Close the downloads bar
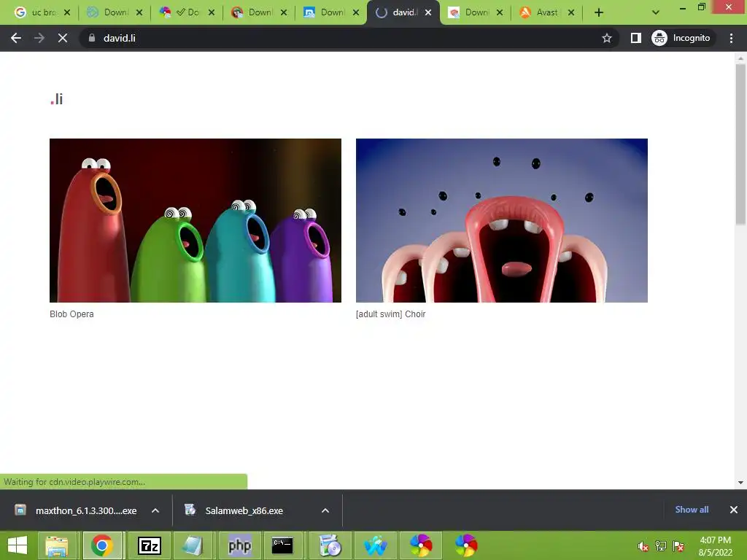 734,510
